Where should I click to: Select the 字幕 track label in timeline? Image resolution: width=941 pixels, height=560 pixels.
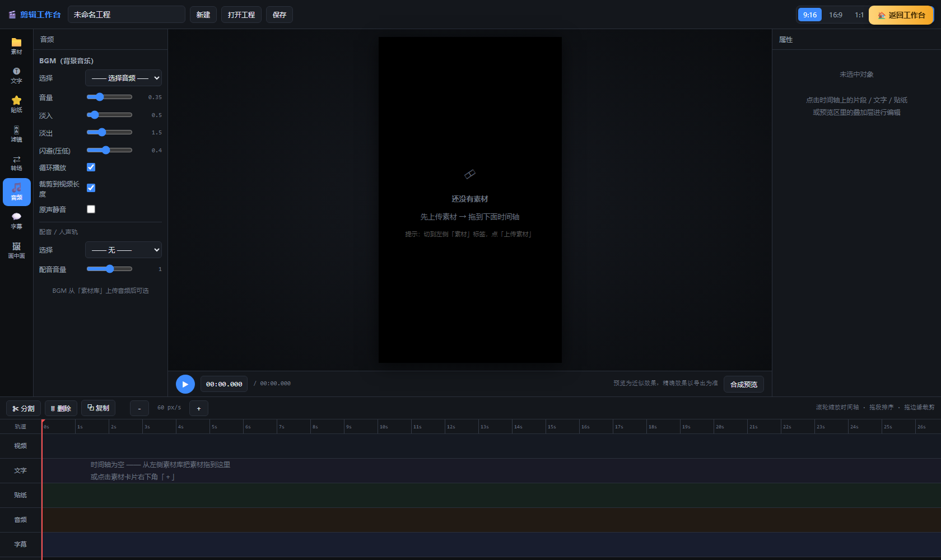coord(21,544)
